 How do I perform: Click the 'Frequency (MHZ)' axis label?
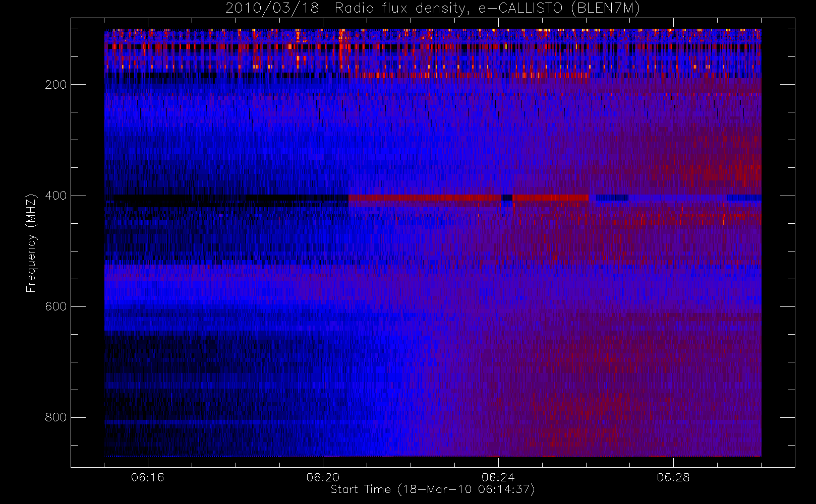pyautogui.click(x=31, y=243)
